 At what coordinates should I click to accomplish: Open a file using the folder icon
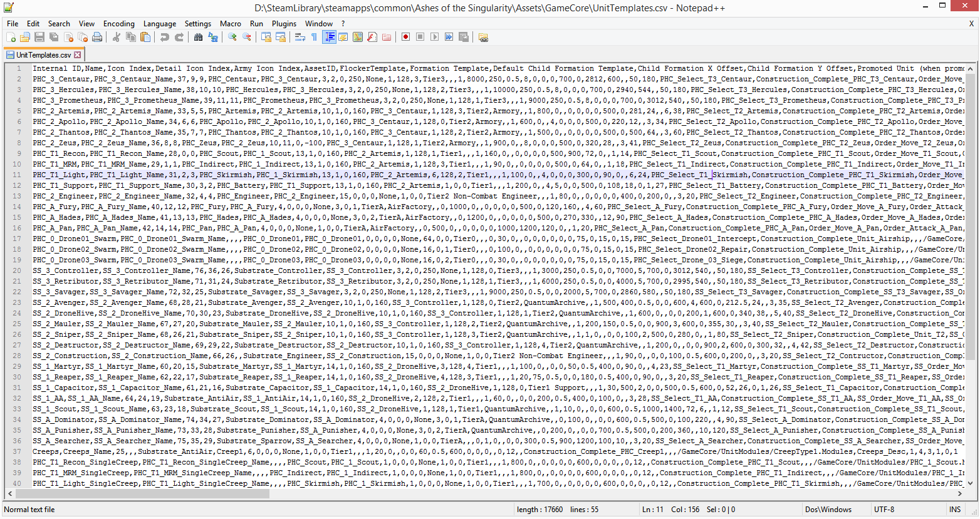25,38
